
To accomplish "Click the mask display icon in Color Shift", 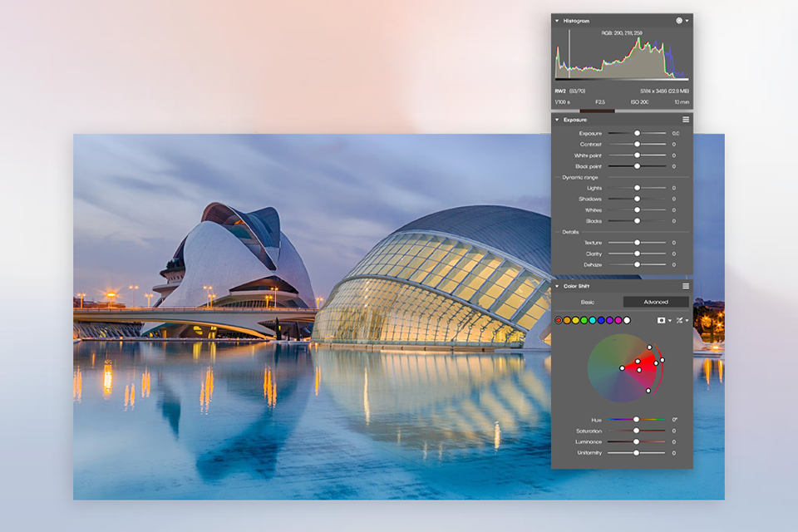I will [x=661, y=320].
